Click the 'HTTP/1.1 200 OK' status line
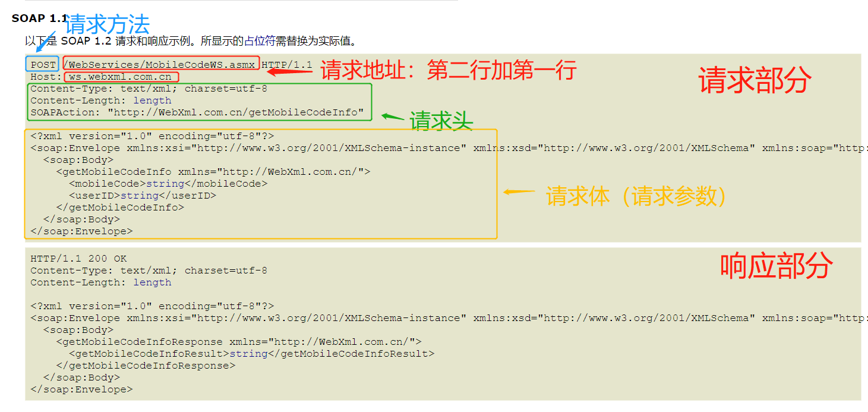The image size is (868, 412). 79,259
